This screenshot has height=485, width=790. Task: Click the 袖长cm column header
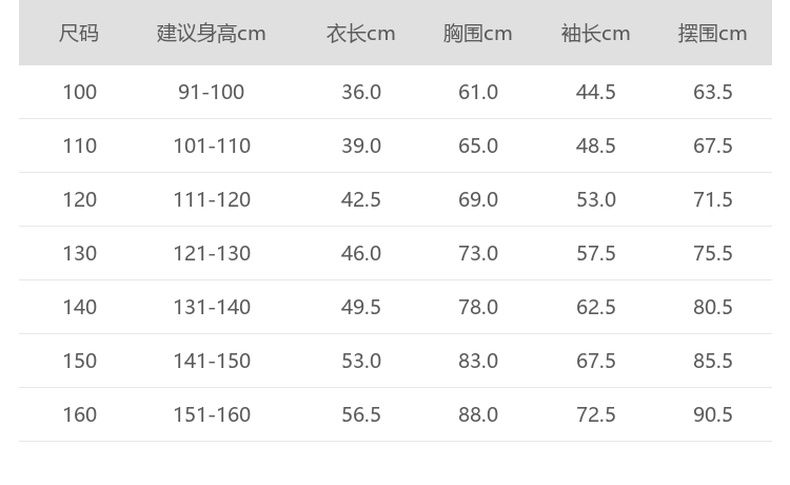click(596, 33)
